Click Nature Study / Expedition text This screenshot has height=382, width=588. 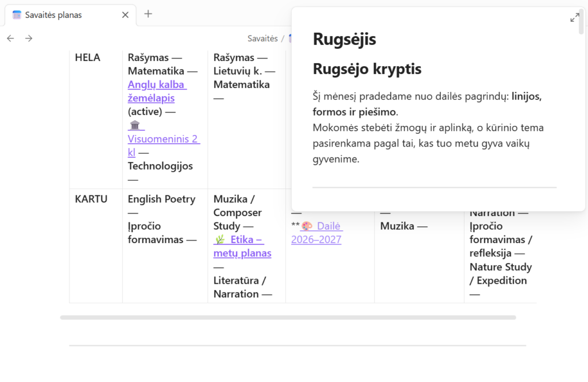click(x=501, y=273)
